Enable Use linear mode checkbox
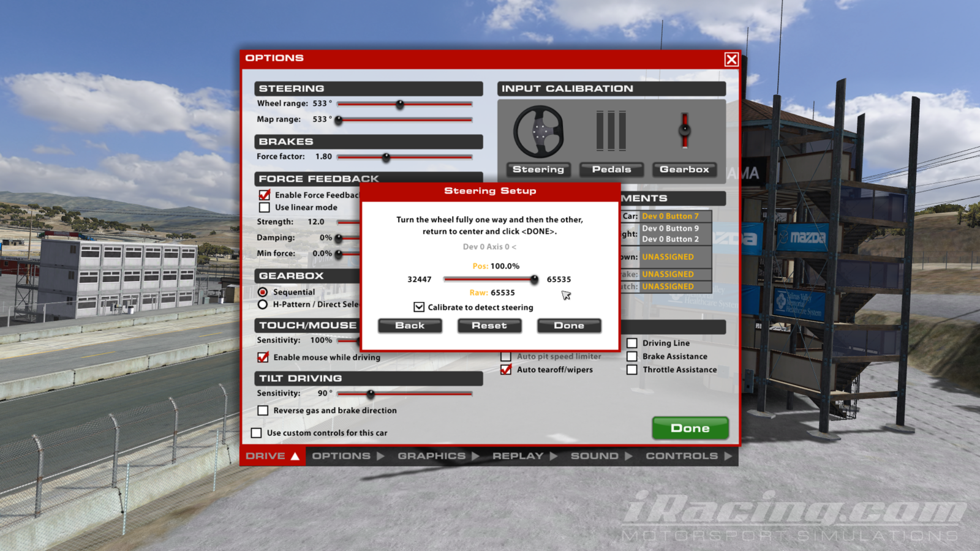This screenshot has height=551, width=980. 265,208
